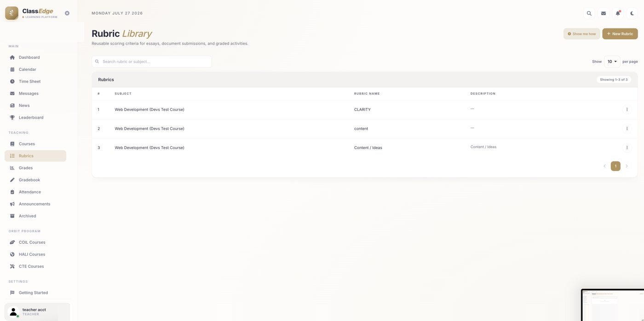Open Calendar from the sidebar
Viewport: 644px width, 321px height.
tap(35, 69)
